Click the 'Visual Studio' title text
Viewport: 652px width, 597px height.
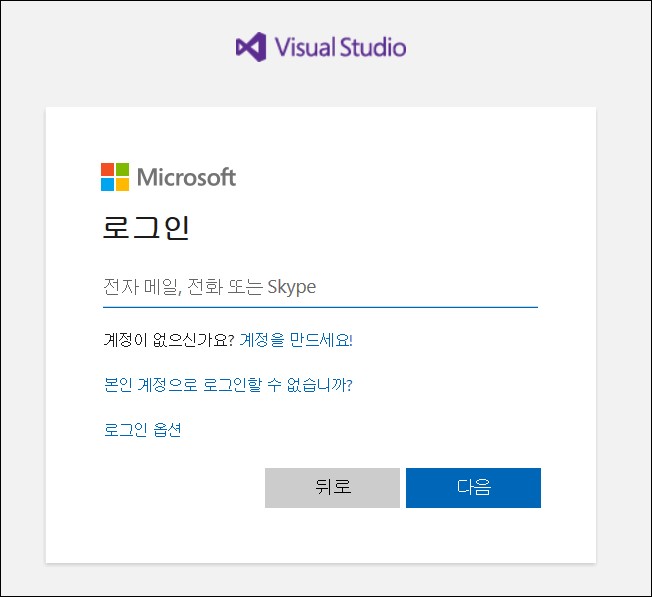click(341, 47)
